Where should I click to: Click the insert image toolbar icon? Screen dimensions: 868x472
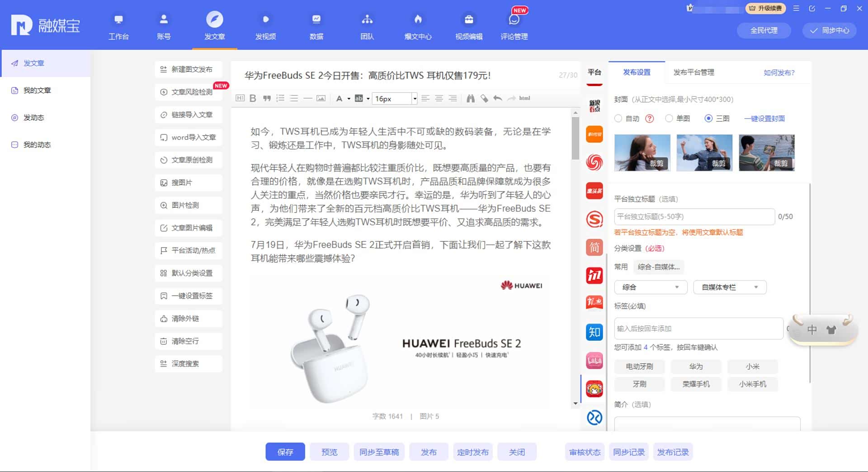coord(321,98)
